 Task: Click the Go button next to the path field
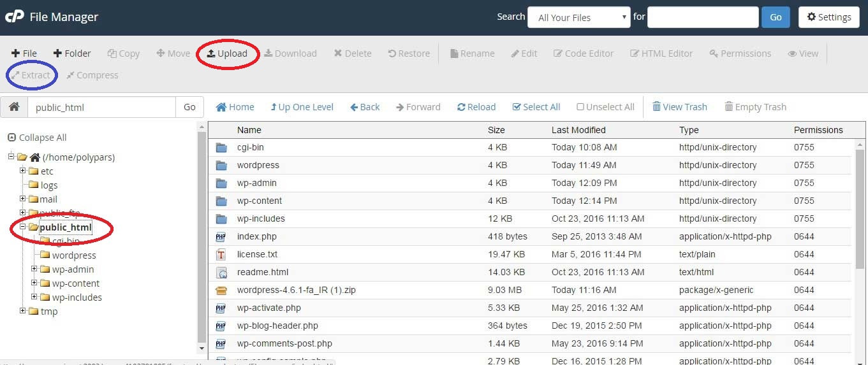click(x=189, y=107)
